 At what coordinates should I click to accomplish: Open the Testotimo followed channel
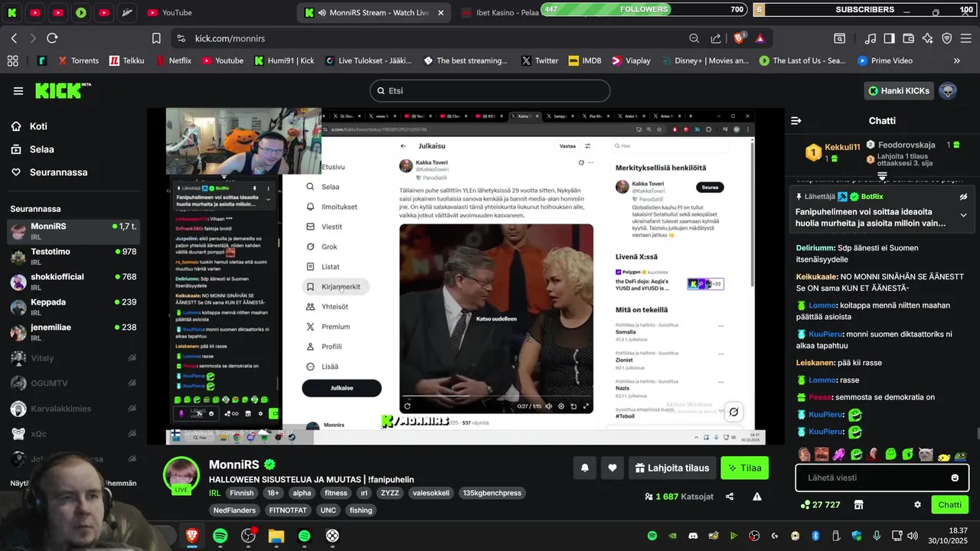(73, 256)
